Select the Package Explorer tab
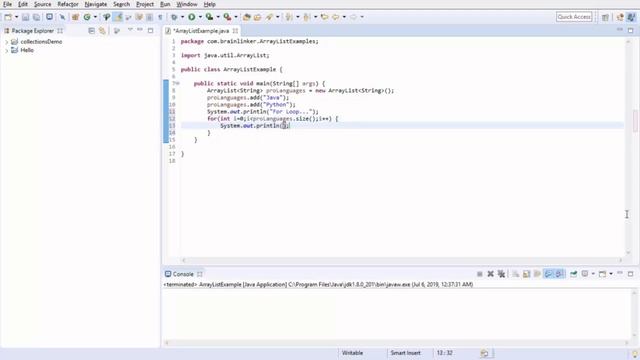 click(x=32, y=31)
